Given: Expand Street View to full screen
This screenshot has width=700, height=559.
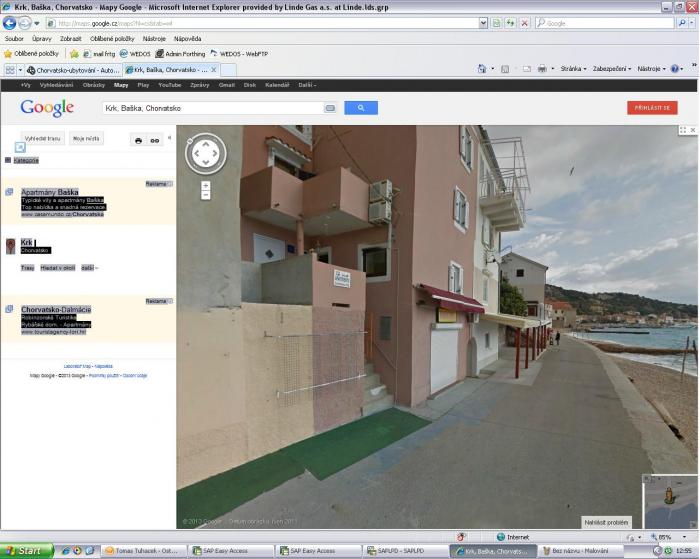Looking at the screenshot, I should pos(683,130).
